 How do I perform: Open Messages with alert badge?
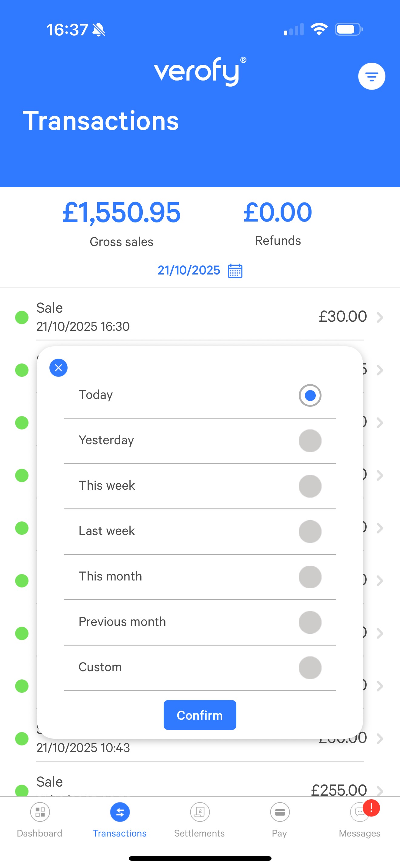coord(360,812)
